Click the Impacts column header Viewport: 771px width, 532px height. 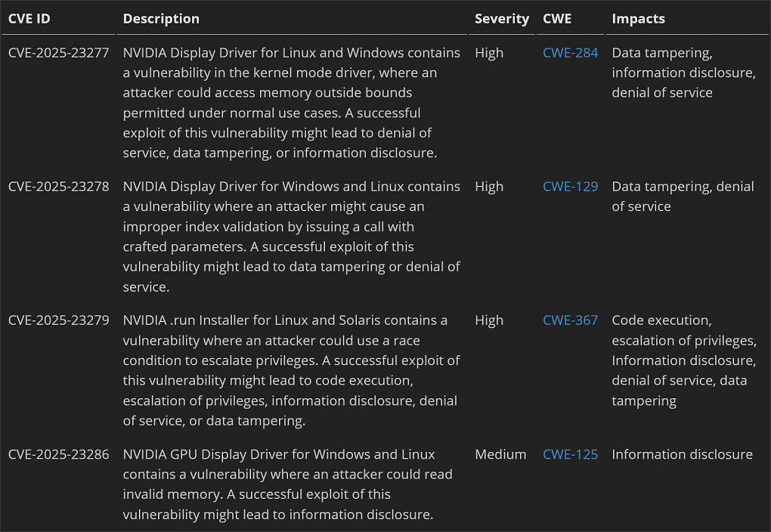638,19
